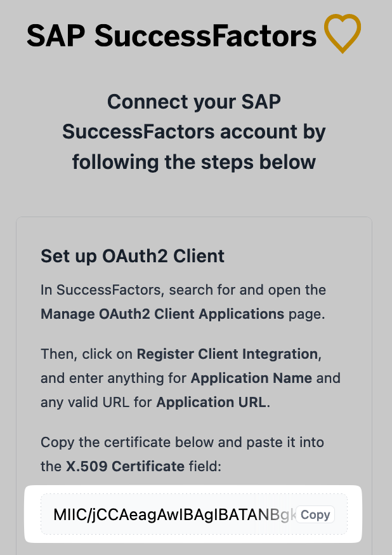Click the 'Then, click on' text
The width and height of the screenshot is (392, 555).
[x=87, y=354]
